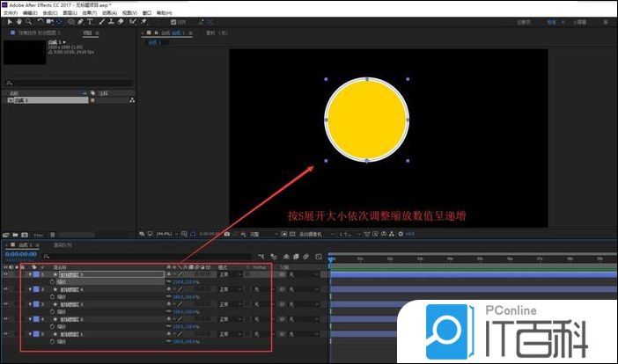Select the Zoom magnifier tool
This screenshot has height=364, width=618.
[27, 21]
